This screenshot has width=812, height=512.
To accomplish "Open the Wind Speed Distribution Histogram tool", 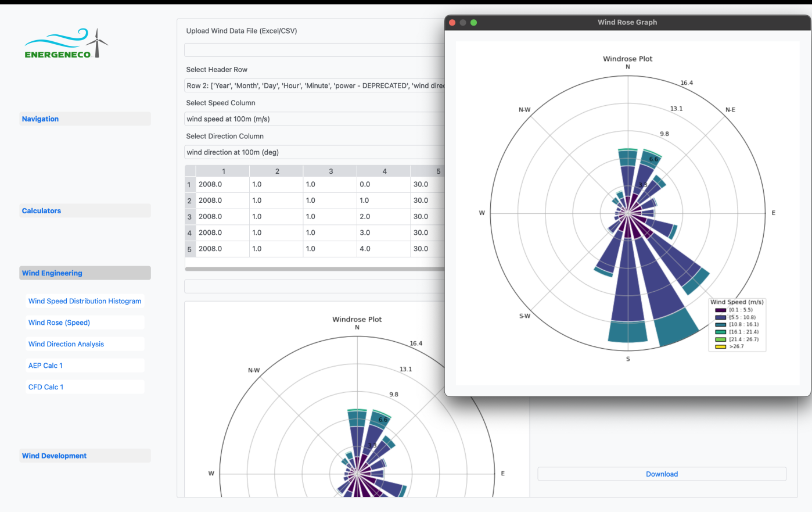I will 85,301.
